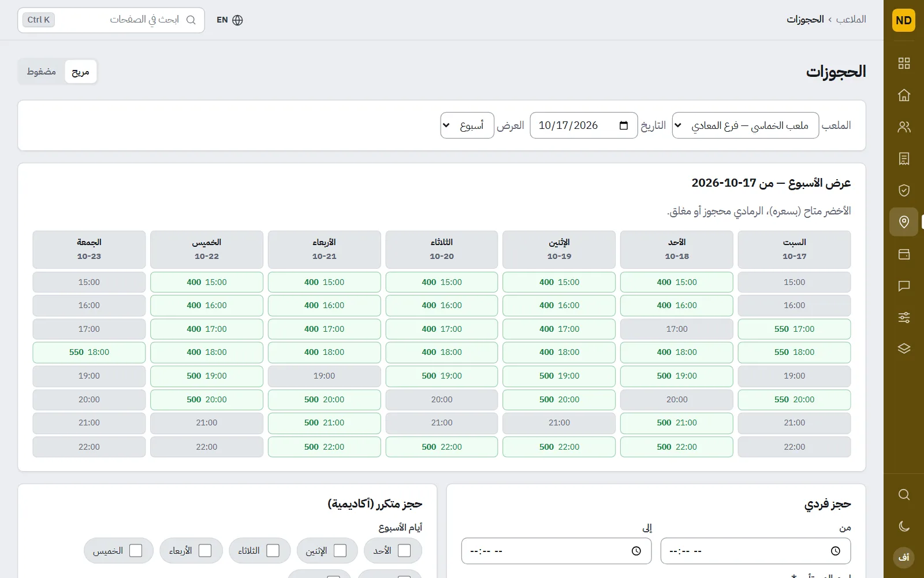Select Monday 10-19 slot 16:00 priced 400
Viewport: 924px width, 578px height.
(559, 305)
